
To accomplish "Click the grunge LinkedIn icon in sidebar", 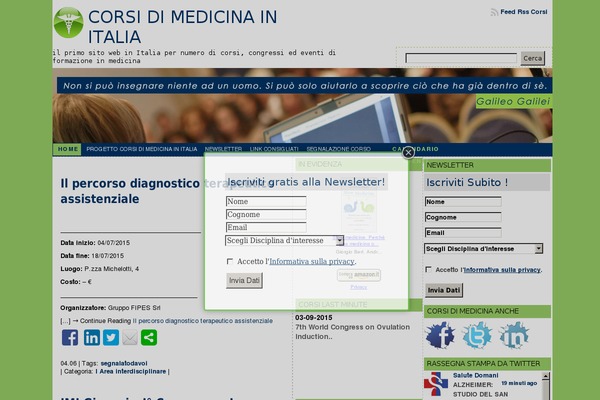I will click(514, 335).
